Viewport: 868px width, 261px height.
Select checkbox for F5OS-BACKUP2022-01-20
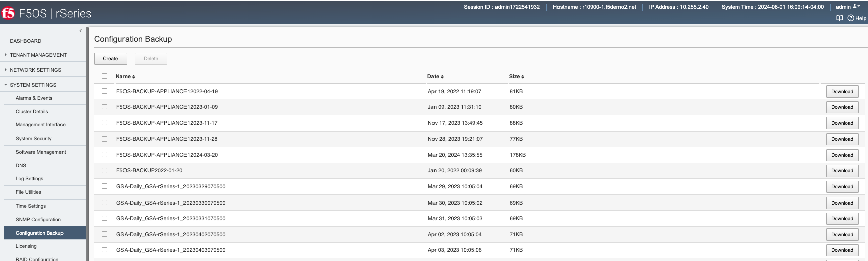[x=104, y=170]
